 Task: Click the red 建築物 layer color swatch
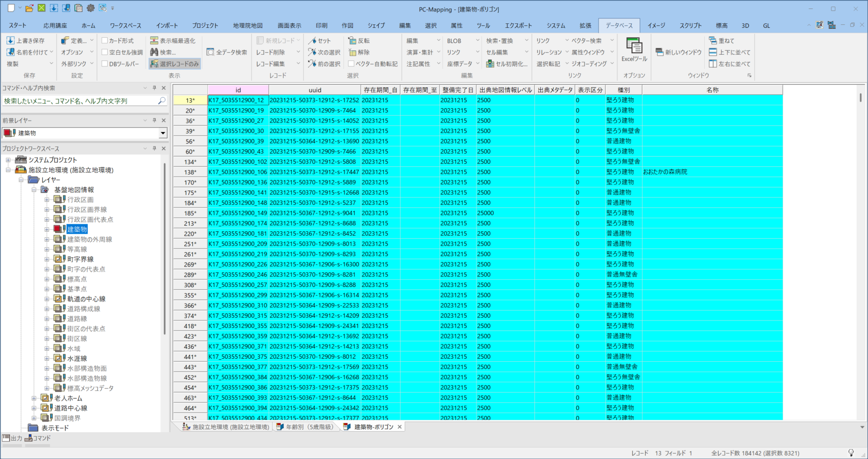[58, 229]
